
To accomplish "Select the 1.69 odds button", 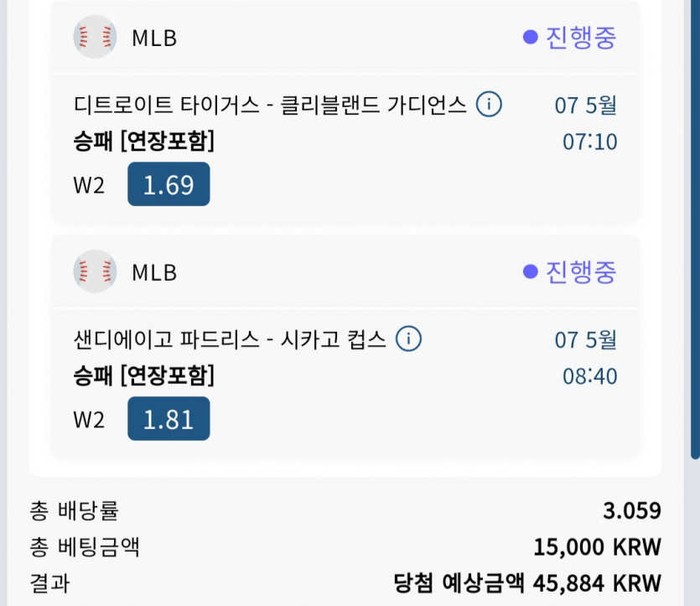I will click(x=169, y=184).
